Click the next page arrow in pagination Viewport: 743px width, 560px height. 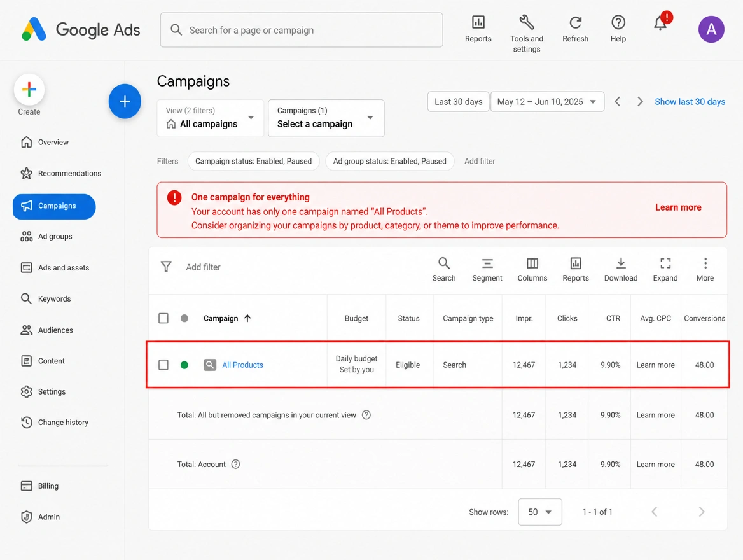pyautogui.click(x=702, y=512)
